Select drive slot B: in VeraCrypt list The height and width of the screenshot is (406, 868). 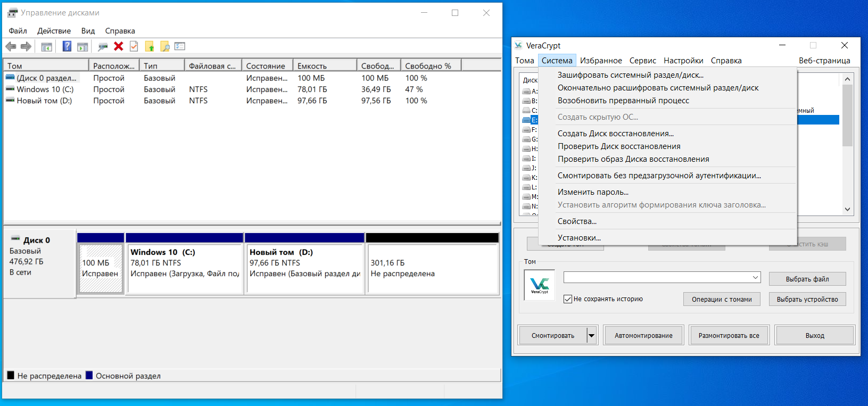point(530,101)
